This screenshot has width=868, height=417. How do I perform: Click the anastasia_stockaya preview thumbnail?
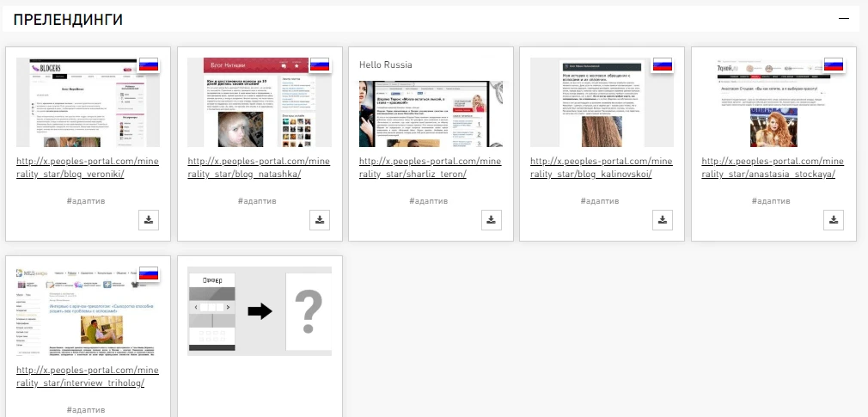click(773, 102)
